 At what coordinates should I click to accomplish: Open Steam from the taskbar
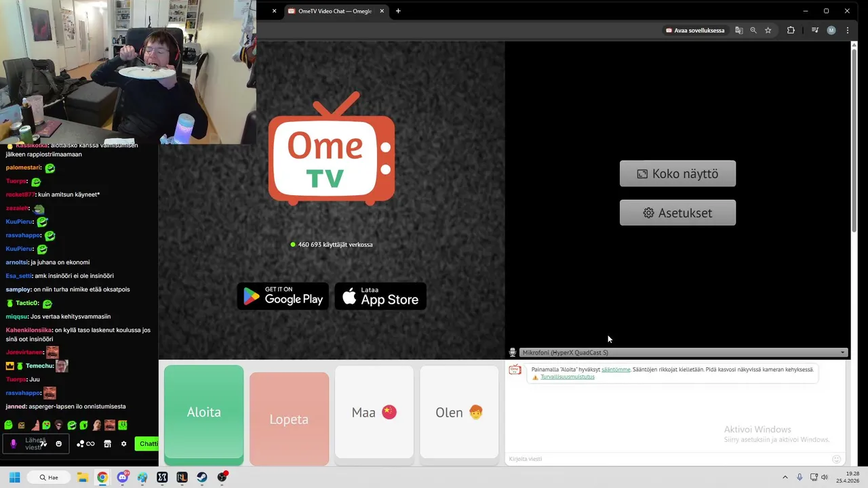202,477
